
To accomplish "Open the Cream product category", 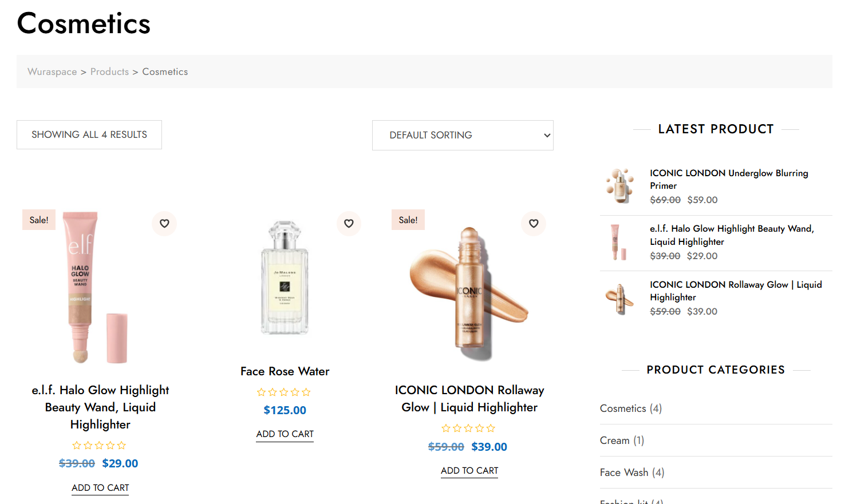I will [x=614, y=440].
